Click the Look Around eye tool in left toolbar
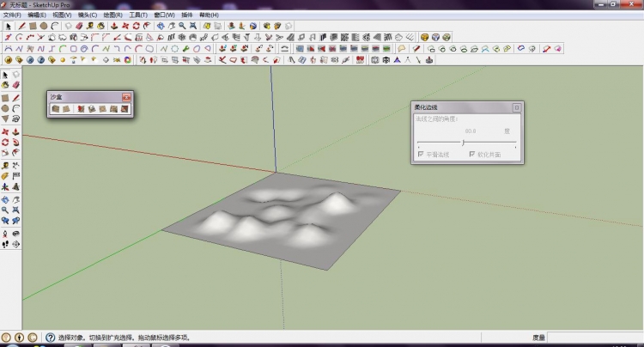 [15, 234]
